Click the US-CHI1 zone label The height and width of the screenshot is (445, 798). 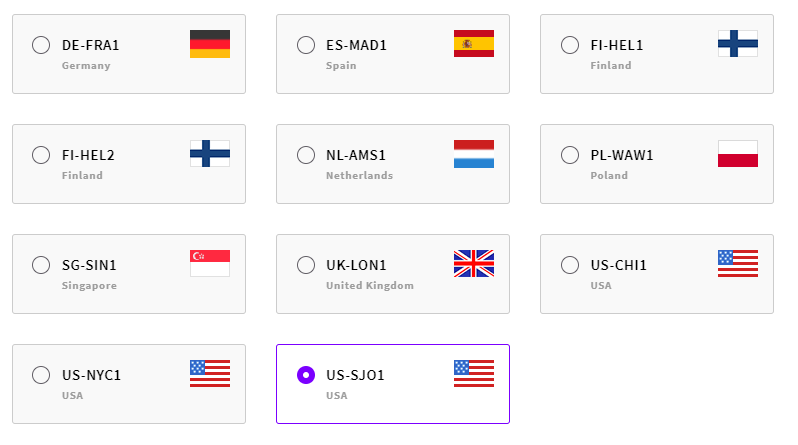pyautogui.click(x=618, y=265)
